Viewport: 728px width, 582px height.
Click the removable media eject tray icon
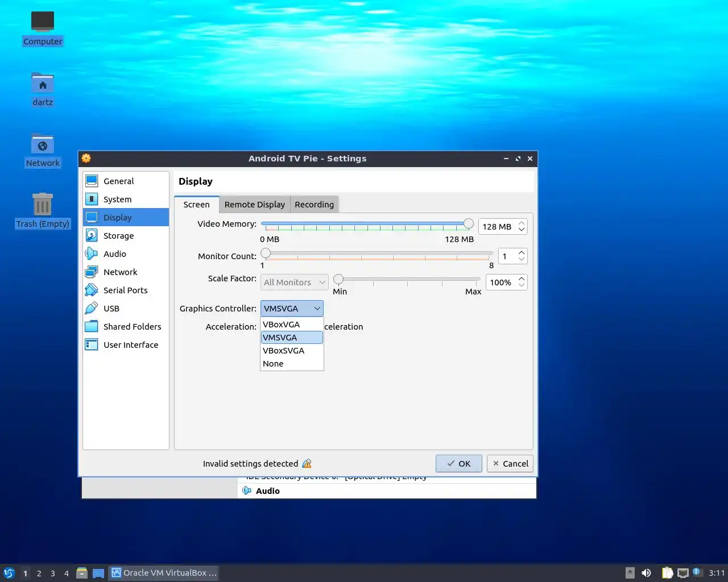tap(630, 573)
